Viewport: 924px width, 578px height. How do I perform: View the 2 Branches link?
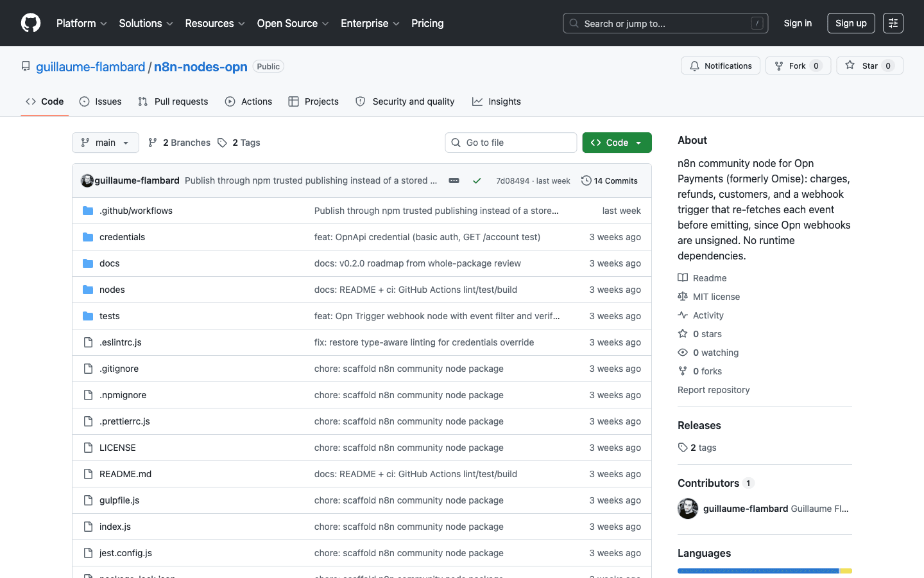179,143
